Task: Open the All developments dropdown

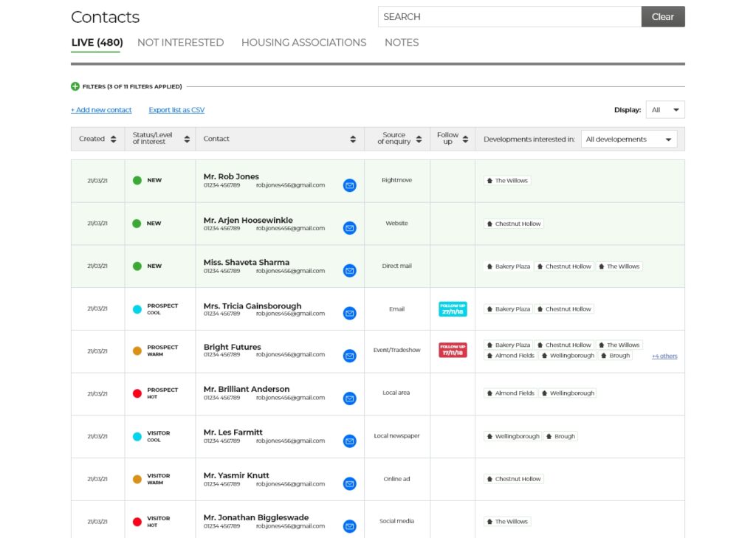Action: click(629, 139)
